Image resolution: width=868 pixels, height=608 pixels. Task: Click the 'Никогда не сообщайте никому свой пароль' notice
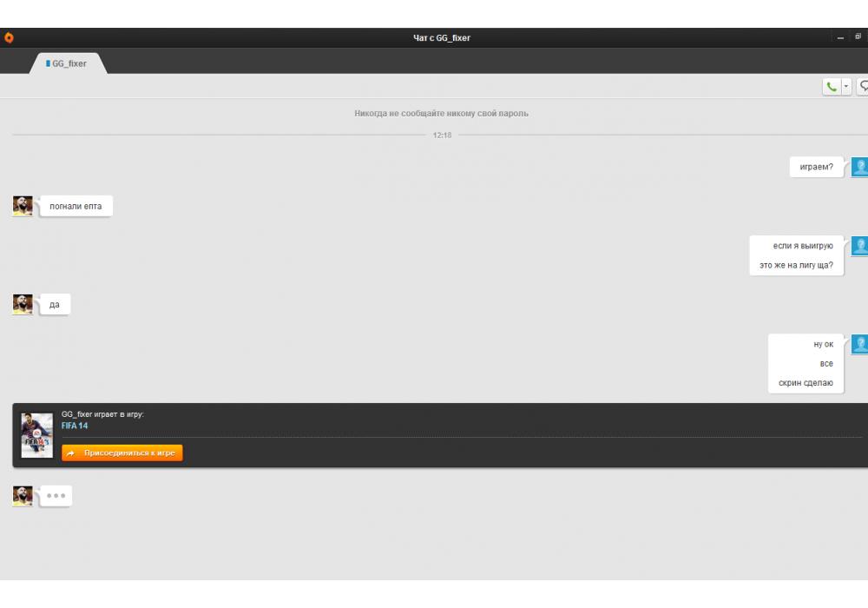click(441, 114)
